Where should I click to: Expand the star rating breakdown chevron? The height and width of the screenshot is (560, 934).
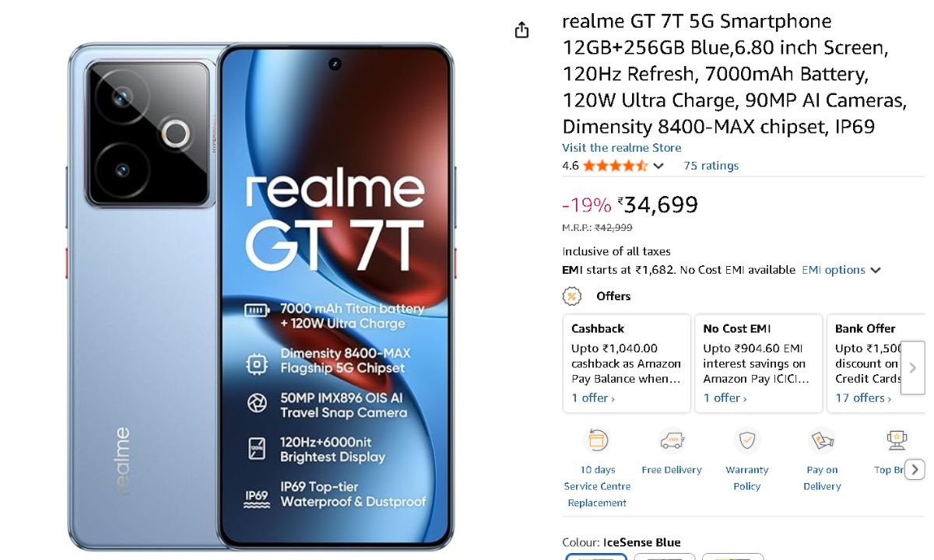[658, 166]
